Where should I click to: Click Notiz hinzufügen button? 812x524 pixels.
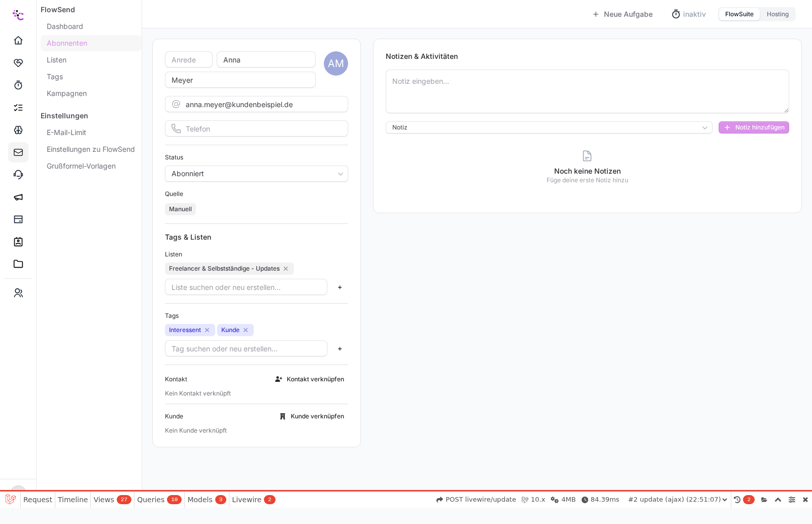coord(754,127)
